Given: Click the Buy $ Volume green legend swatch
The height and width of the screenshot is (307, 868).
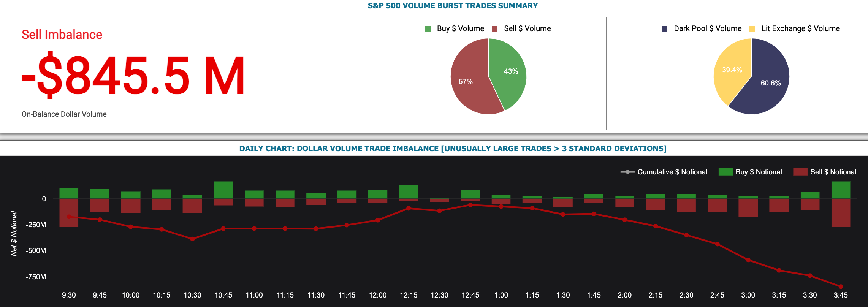Looking at the screenshot, I should [428, 29].
